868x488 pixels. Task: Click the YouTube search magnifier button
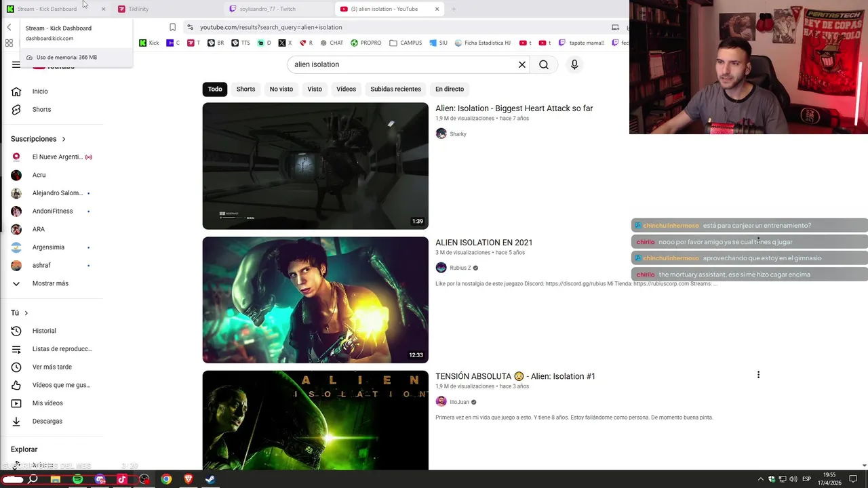coord(544,64)
